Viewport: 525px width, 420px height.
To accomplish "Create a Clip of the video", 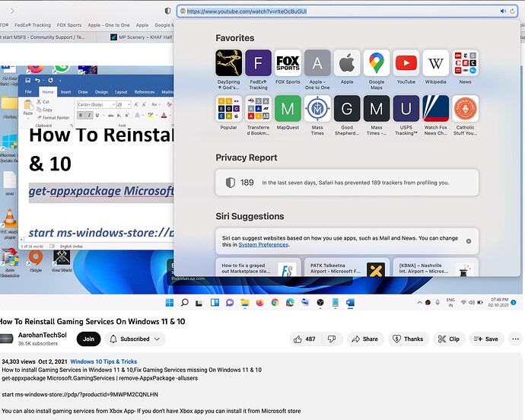I will (x=449, y=339).
